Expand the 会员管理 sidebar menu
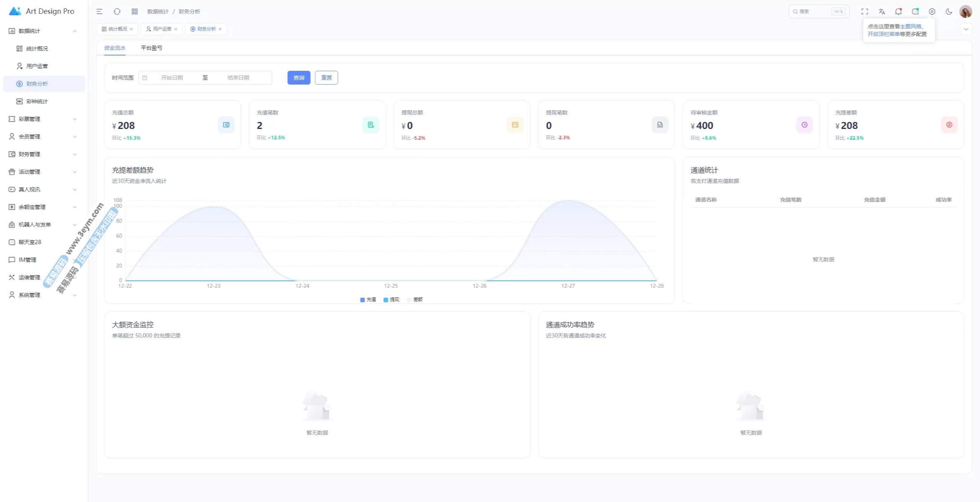This screenshot has width=980, height=502. pyautogui.click(x=43, y=137)
